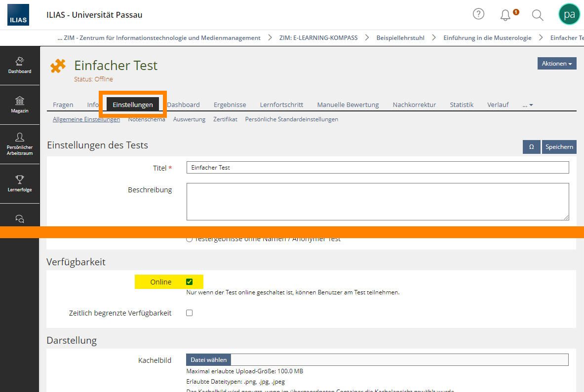
Task: Go to Dashboard in the sidebar
Action: click(x=20, y=66)
